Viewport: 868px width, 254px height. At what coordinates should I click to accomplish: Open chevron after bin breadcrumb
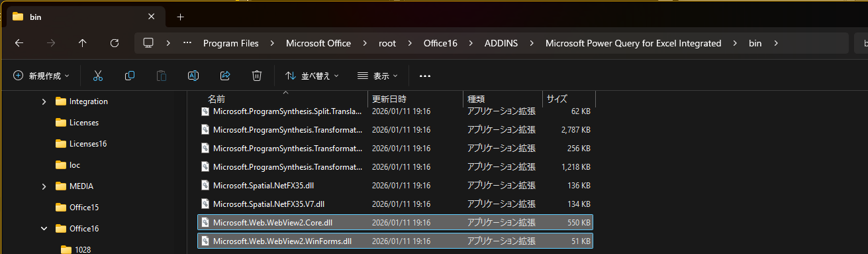click(x=776, y=43)
